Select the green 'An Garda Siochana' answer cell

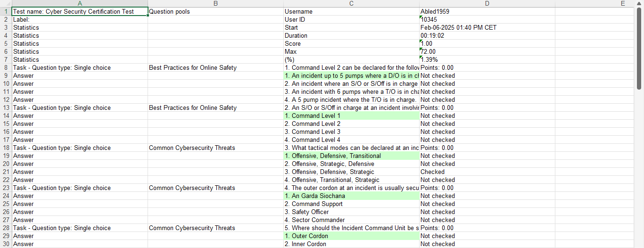[351, 196]
